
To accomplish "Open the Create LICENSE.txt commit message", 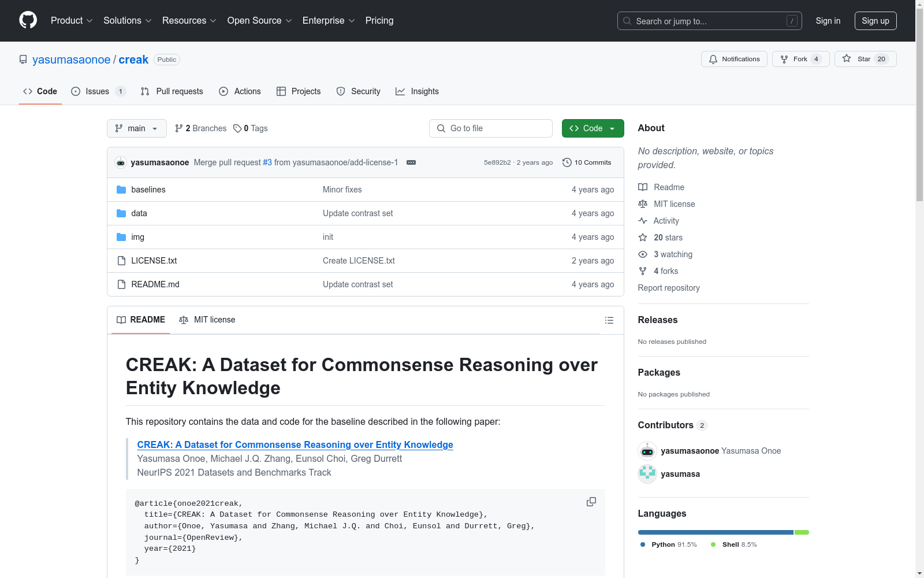I will click(359, 261).
